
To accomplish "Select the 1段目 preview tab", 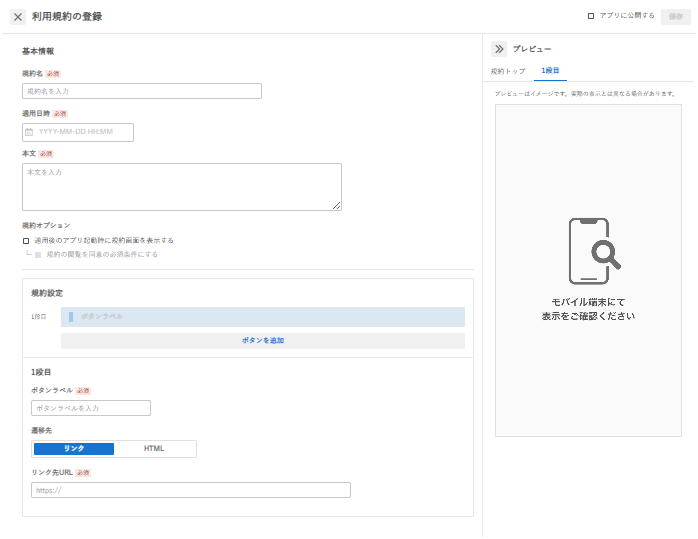I will 550,71.
